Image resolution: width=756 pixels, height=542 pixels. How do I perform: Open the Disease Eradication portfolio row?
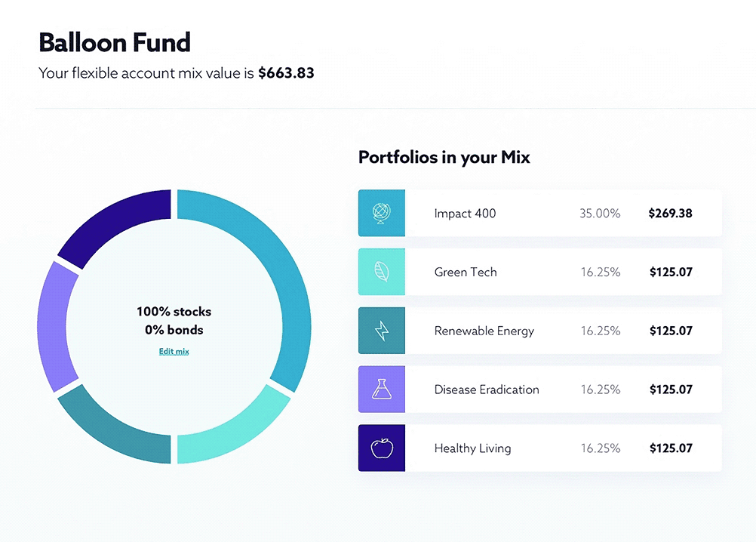(x=540, y=390)
